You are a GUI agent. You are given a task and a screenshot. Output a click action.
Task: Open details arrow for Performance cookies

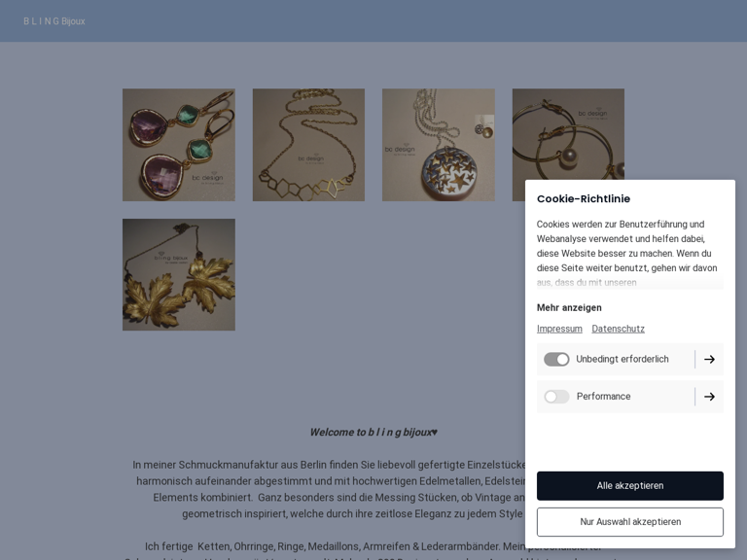point(709,397)
